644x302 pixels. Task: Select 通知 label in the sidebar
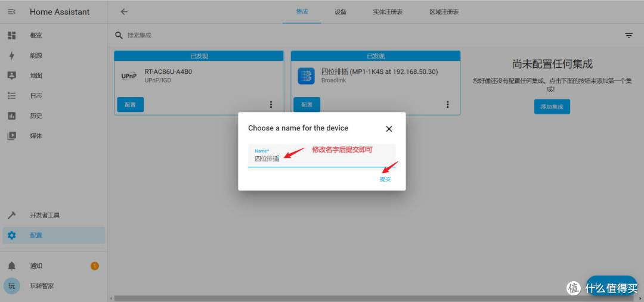point(36,266)
